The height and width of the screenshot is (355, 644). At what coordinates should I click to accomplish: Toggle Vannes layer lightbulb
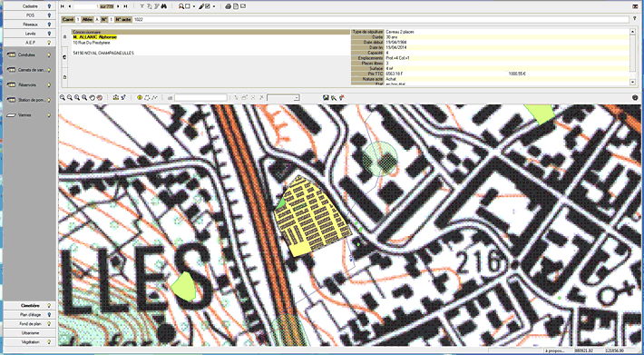[x=49, y=115]
